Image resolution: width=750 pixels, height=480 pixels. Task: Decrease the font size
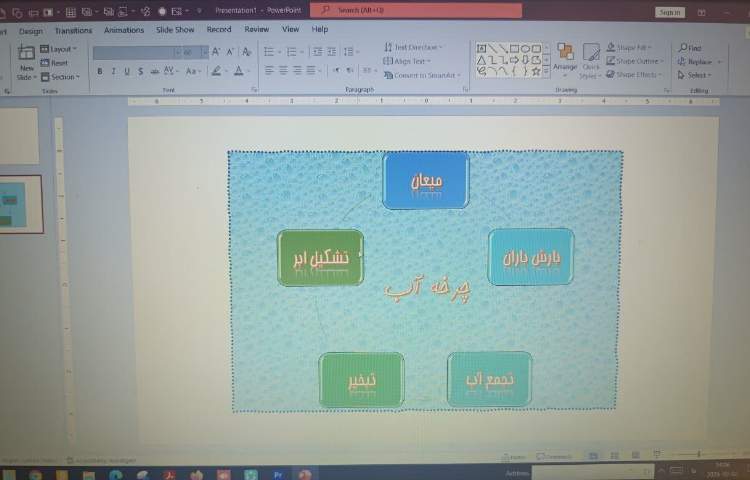[x=230, y=52]
